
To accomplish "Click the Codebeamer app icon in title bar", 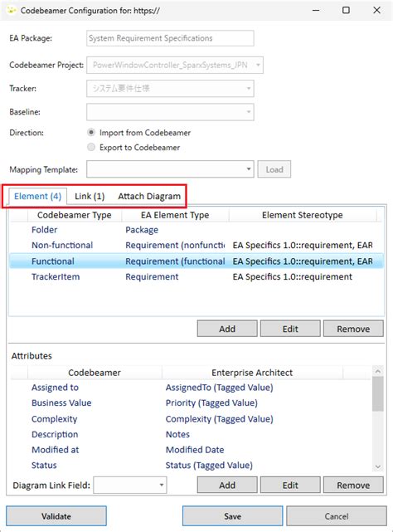I will [x=11, y=10].
